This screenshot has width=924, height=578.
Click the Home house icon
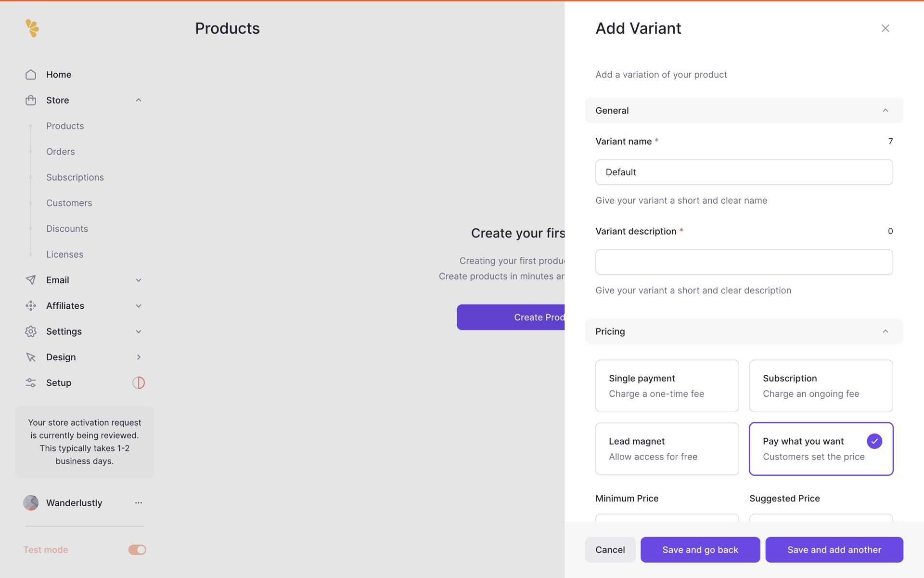[31, 75]
